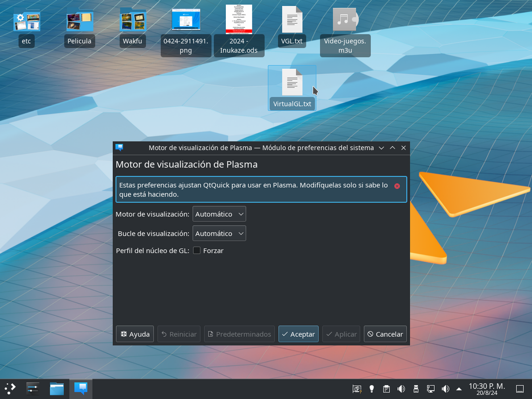The width and height of the screenshot is (532, 399).
Task: Open Dolphin file manager in taskbar
Action: coord(57,389)
